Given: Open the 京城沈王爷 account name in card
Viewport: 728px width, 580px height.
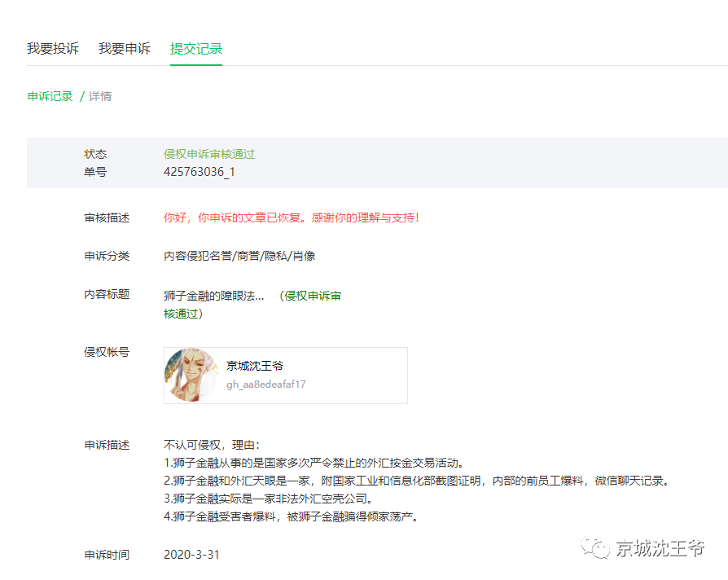Looking at the screenshot, I should click(x=255, y=366).
